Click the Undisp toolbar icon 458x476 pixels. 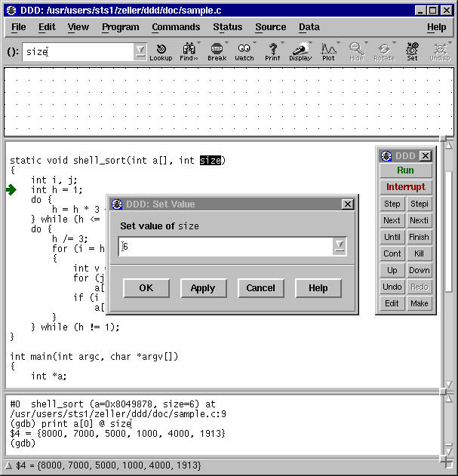(440, 51)
